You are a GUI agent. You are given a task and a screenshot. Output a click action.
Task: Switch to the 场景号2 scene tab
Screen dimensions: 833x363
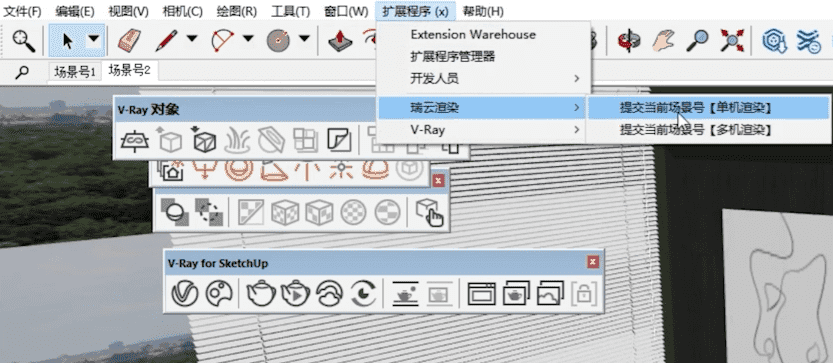click(130, 70)
